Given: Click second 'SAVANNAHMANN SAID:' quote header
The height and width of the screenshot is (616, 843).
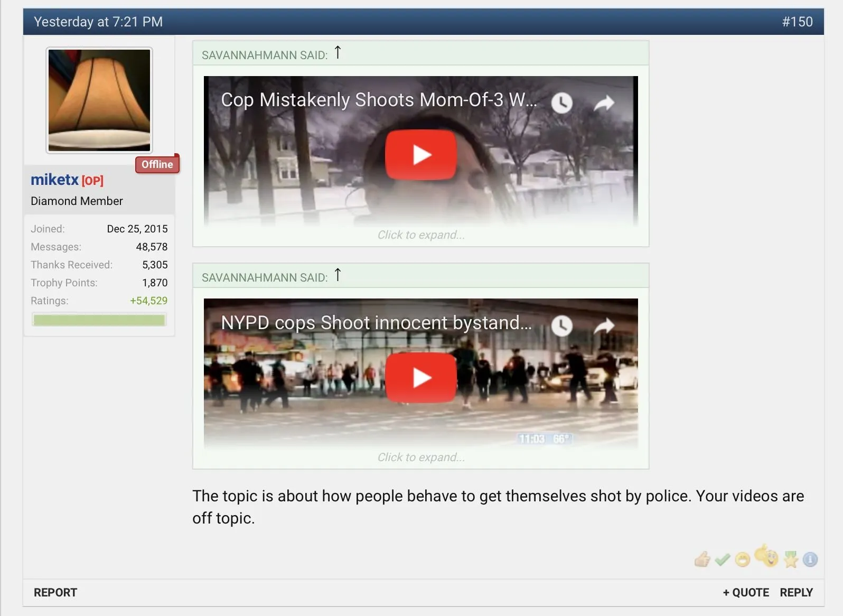Looking at the screenshot, I should point(265,277).
